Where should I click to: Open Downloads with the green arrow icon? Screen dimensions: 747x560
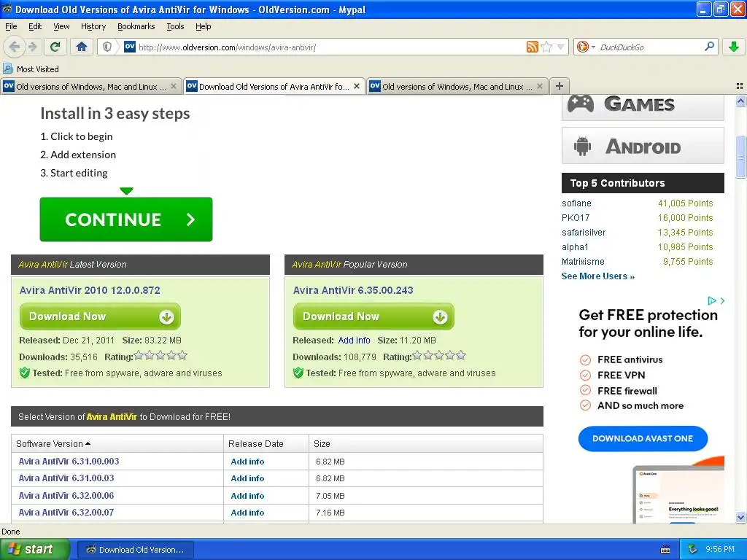pos(734,47)
